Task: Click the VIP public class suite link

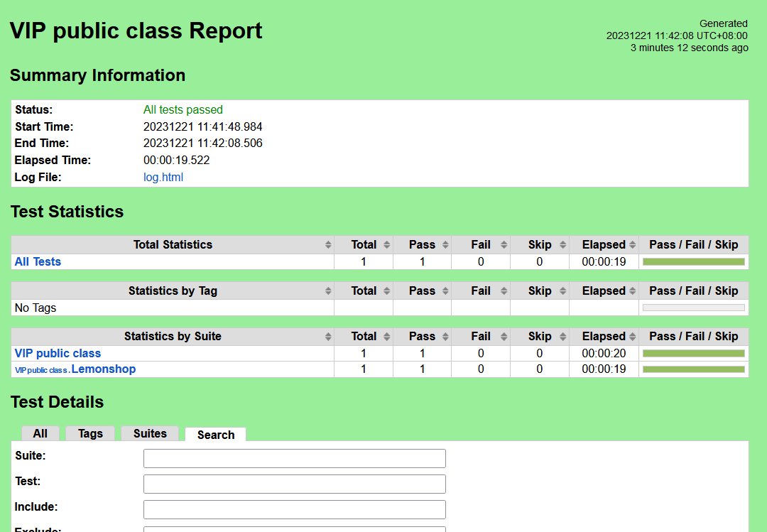Action: coord(58,354)
